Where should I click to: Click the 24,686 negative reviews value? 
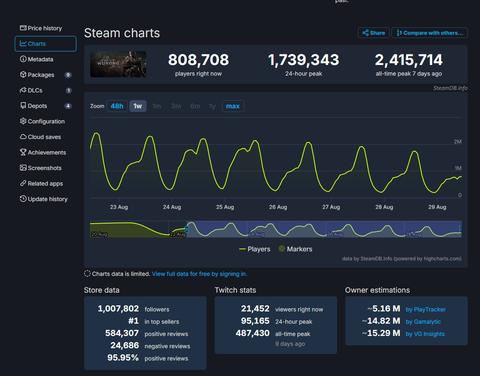[x=125, y=345]
